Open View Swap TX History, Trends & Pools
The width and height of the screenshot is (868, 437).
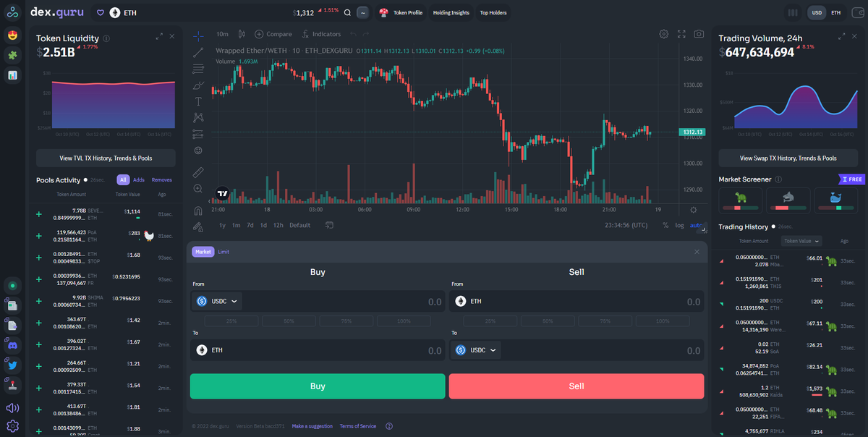click(788, 158)
